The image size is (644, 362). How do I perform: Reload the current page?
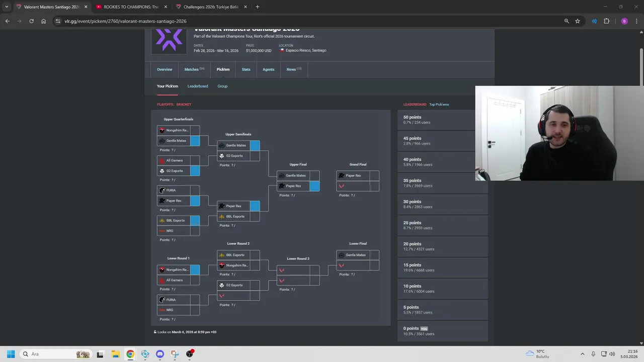click(31, 21)
